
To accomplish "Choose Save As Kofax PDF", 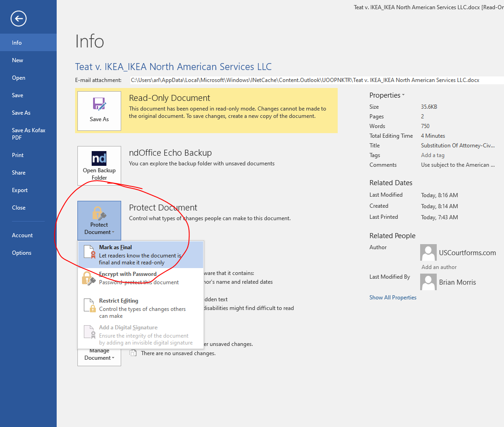I will click(28, 134).
